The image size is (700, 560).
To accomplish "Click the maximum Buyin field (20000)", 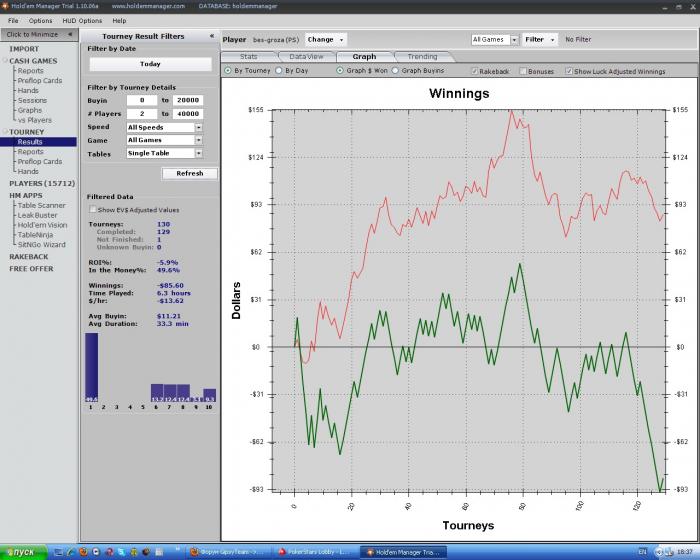I will click(x=188, y=100).
